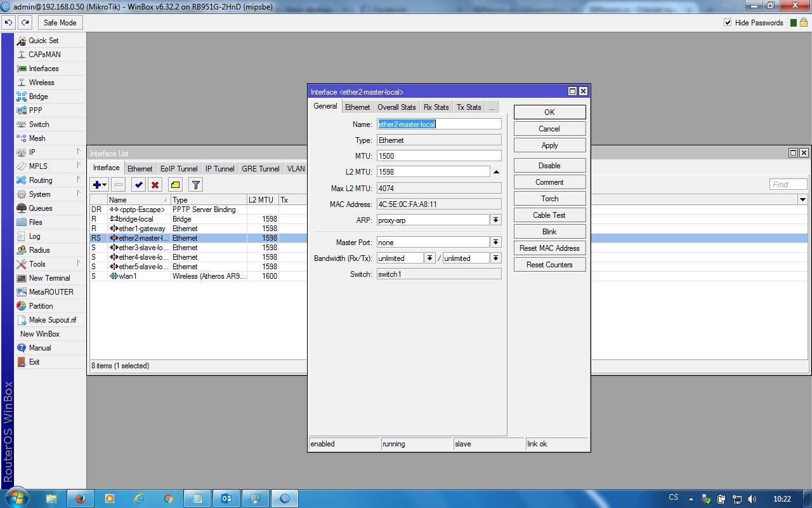
Task: Open New Terminal
Action: (x=50, y=278)
